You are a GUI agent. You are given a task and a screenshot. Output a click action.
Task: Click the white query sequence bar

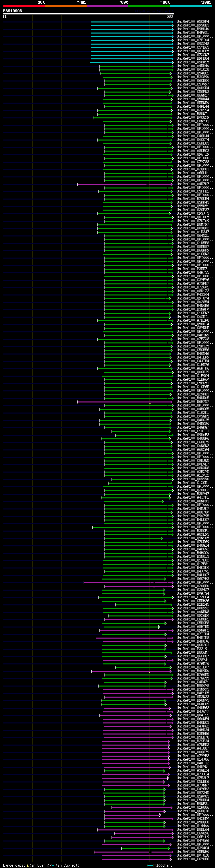(x=88, y=14)
